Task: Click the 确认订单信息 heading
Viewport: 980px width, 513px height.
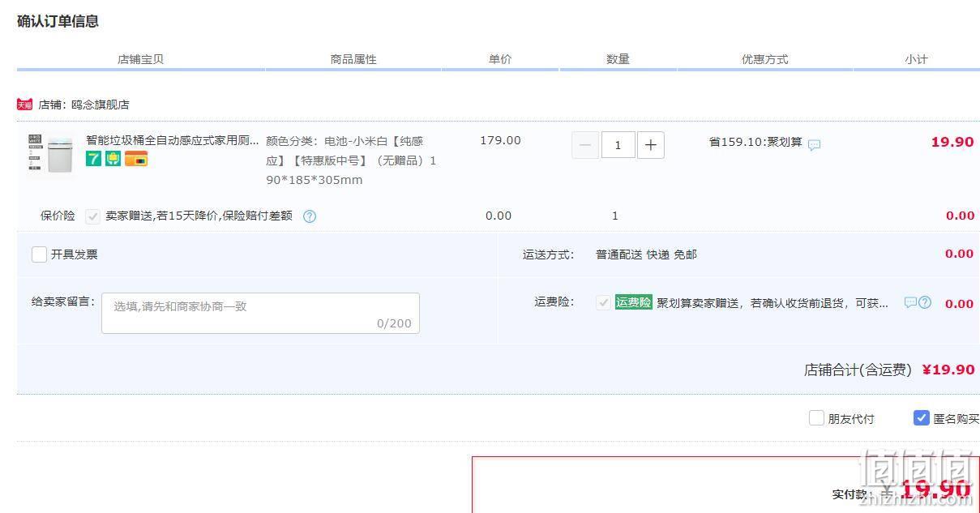Action: pos(58,22)
